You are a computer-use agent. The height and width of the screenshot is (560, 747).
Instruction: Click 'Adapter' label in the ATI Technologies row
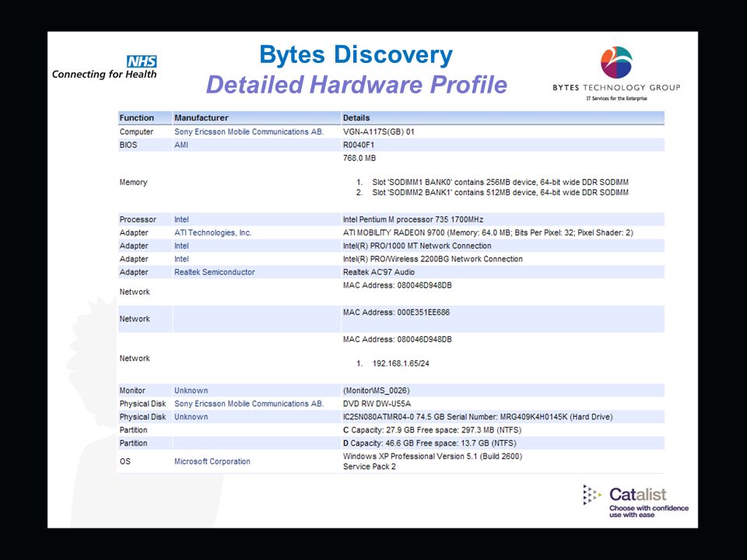pyautogui.click(x=134, y=233)
